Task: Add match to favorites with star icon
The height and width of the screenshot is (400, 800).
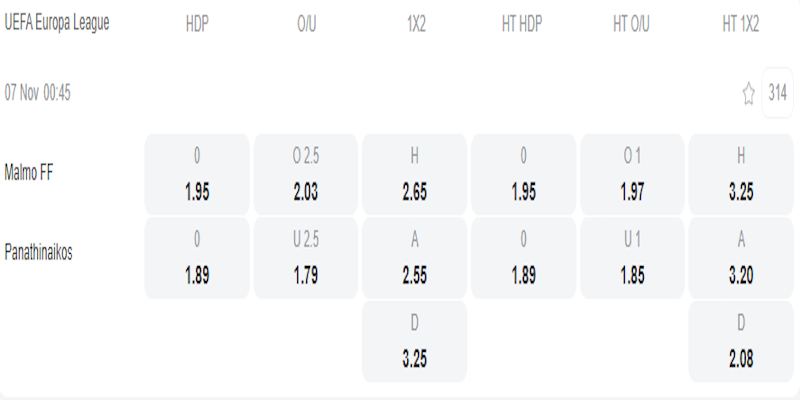Action: [x=748, y=94]
